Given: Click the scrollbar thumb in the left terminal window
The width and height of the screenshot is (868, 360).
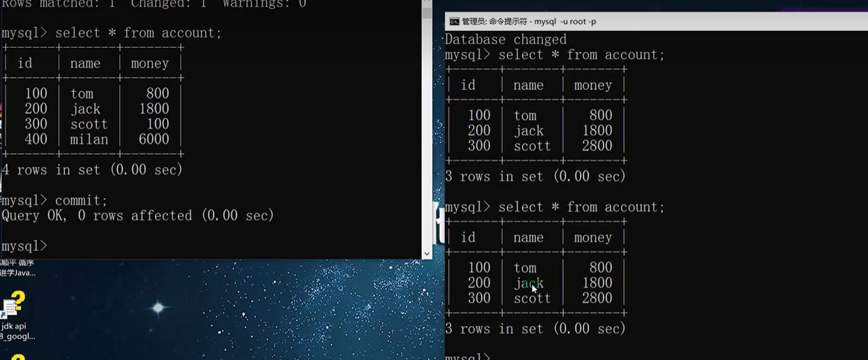Looking at the screenshot, I should coord(427,12).
